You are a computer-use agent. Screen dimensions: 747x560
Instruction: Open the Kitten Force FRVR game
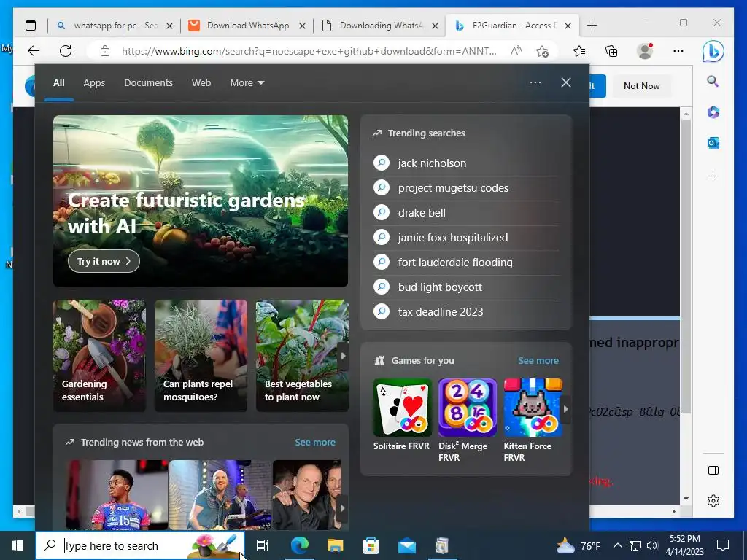[x=533, y=420]
